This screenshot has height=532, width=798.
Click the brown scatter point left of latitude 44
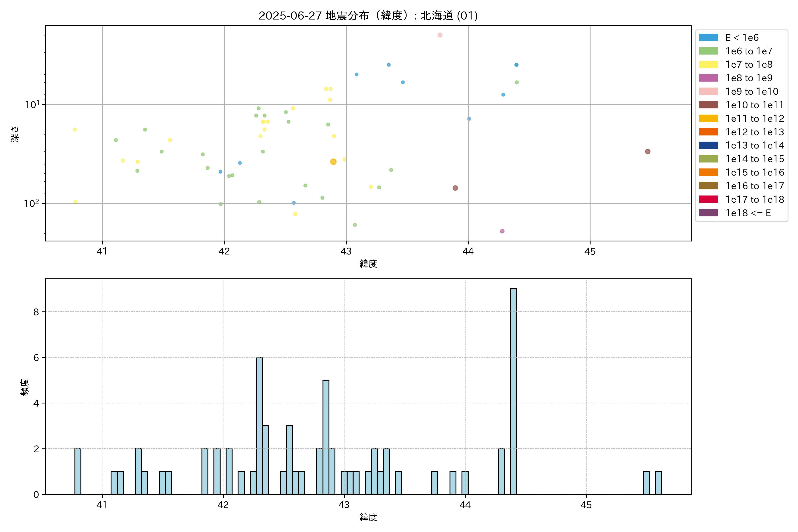(x=455, y=188)
